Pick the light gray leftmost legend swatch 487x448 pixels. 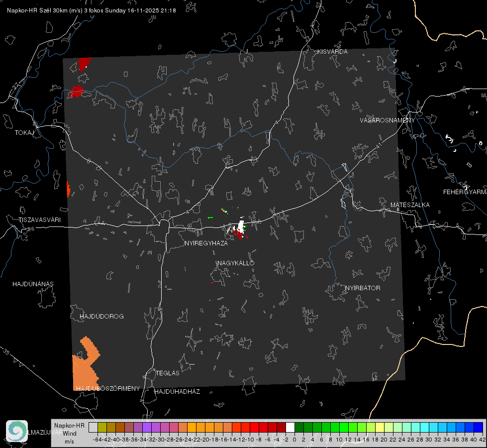click(93, 427)
